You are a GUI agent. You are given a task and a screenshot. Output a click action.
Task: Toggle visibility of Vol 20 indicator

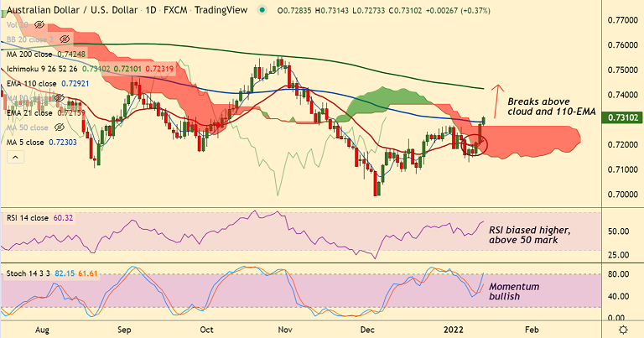click(39, 25)
